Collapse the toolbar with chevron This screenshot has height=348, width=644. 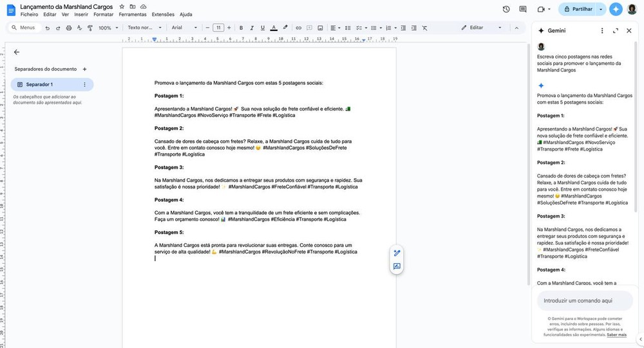516,28
